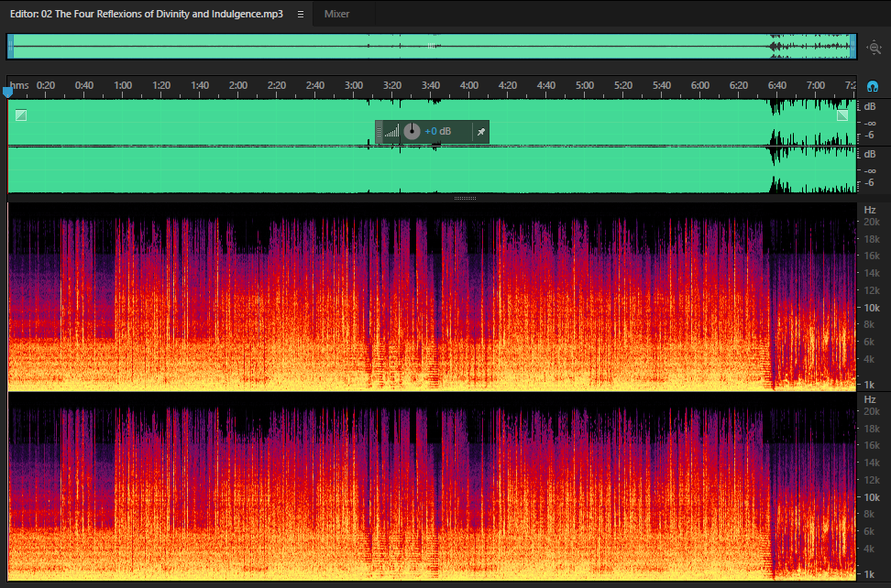Screen dimensions: 891x588
Task: Click the fade out handle on waveform
Action: [842, 115]
